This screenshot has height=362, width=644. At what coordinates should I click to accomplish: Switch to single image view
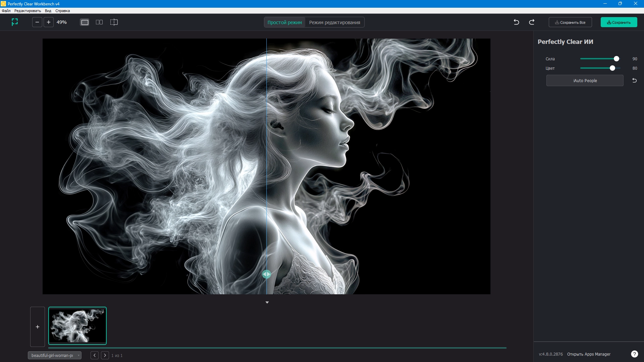(85, 22)
